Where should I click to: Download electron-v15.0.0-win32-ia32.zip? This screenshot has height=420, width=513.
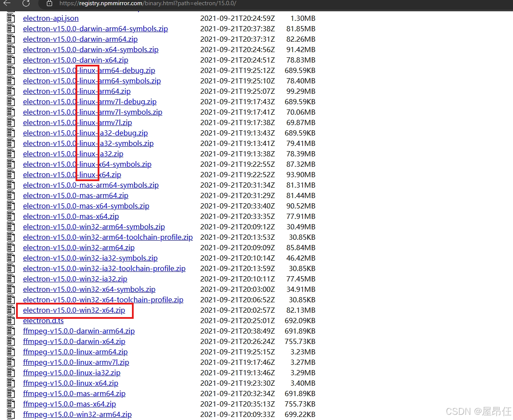(75, 279)
